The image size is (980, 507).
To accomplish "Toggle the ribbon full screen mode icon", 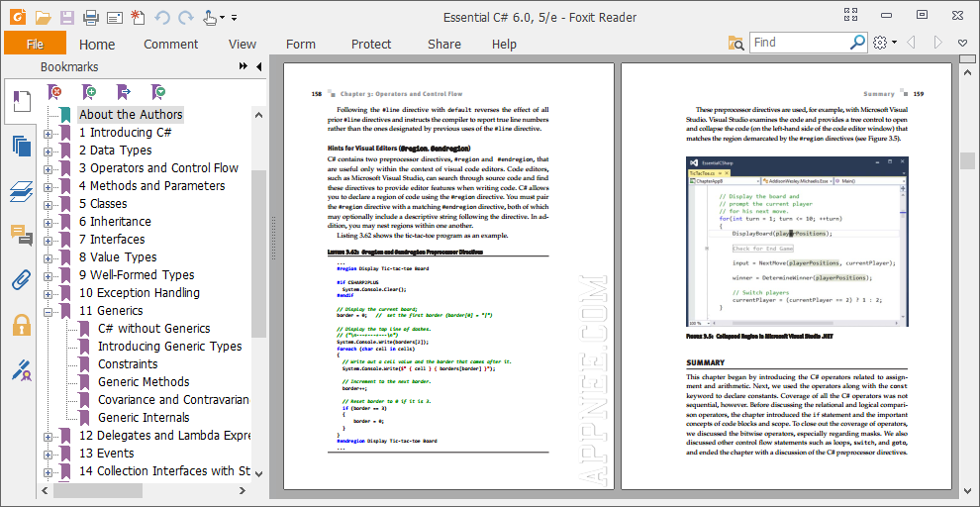I will [851, 15].
